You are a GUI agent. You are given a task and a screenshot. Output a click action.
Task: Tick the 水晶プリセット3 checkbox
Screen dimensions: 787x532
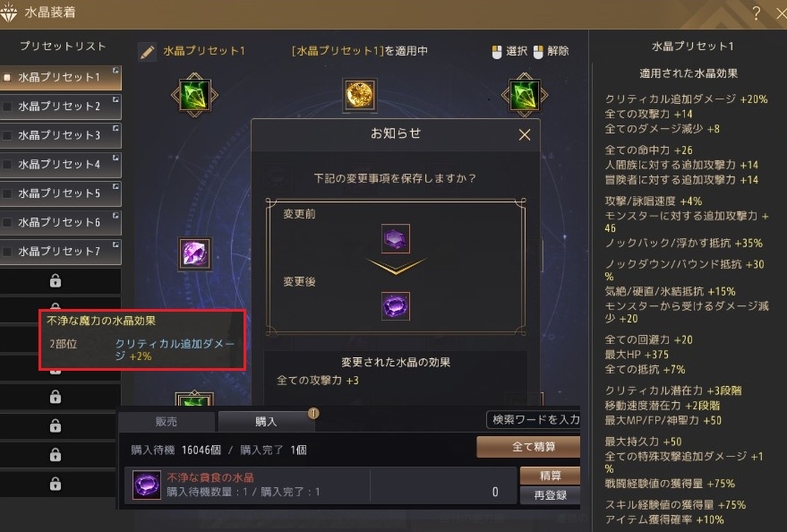tap(7, 135)
